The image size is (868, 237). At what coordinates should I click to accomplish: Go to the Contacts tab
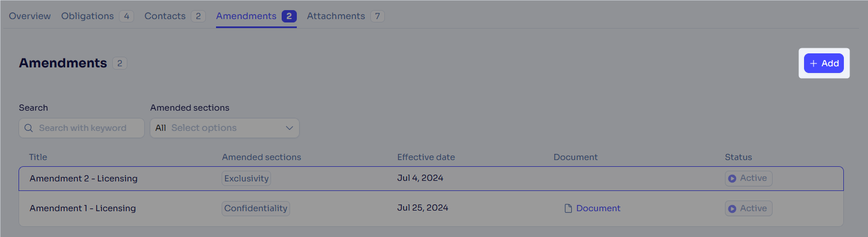(x=165, y=16)
